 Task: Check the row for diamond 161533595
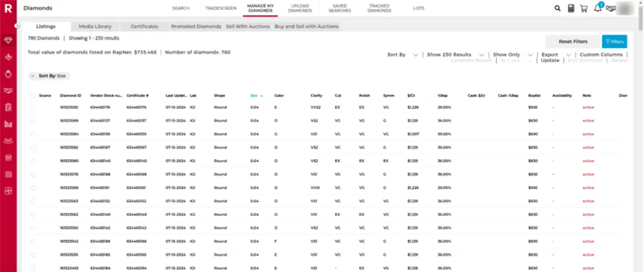point(33,107)
